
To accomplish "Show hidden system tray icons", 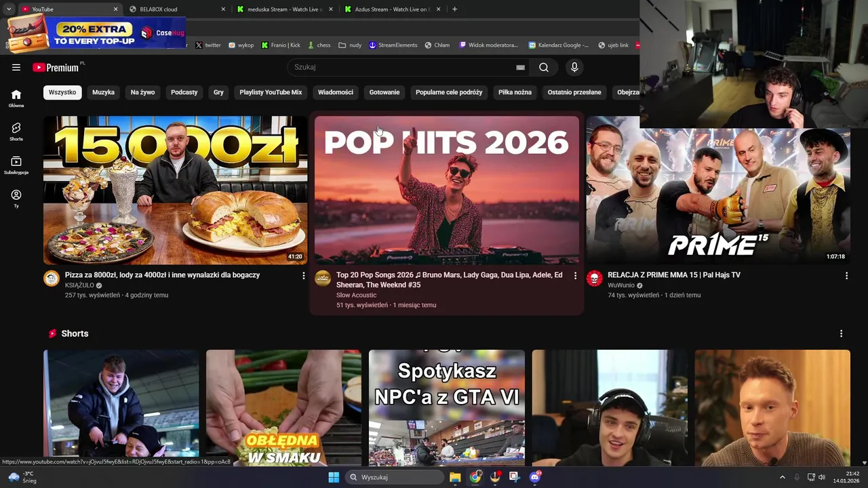I will [x=782, y=477].
